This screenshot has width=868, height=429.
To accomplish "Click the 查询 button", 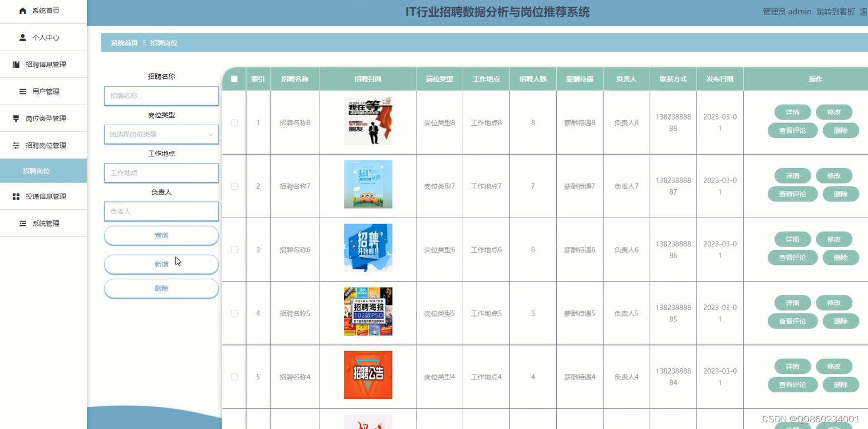I will point(161,235).
